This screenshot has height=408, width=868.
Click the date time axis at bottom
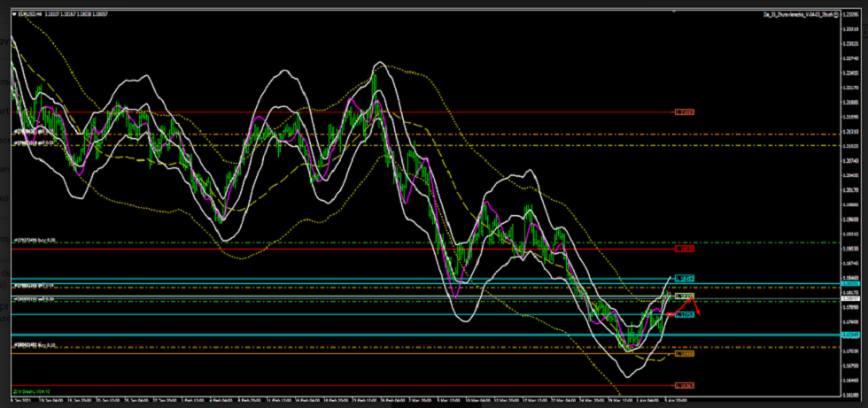(x=354, y=400)
